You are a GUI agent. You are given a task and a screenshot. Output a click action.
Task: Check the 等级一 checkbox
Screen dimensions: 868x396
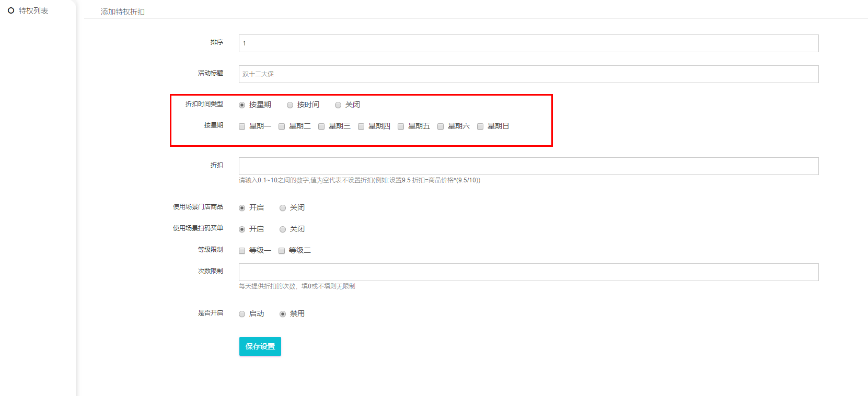tap(242, 251)
